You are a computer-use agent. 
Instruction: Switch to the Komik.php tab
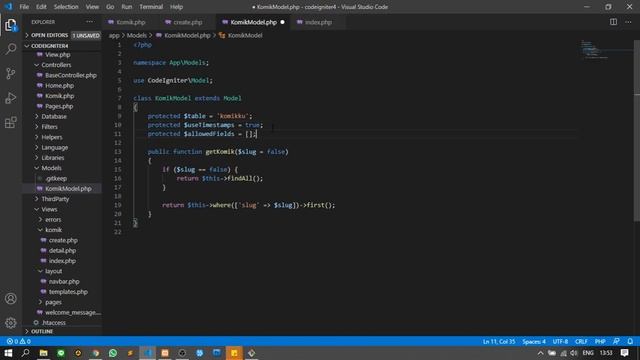point(131,22)
